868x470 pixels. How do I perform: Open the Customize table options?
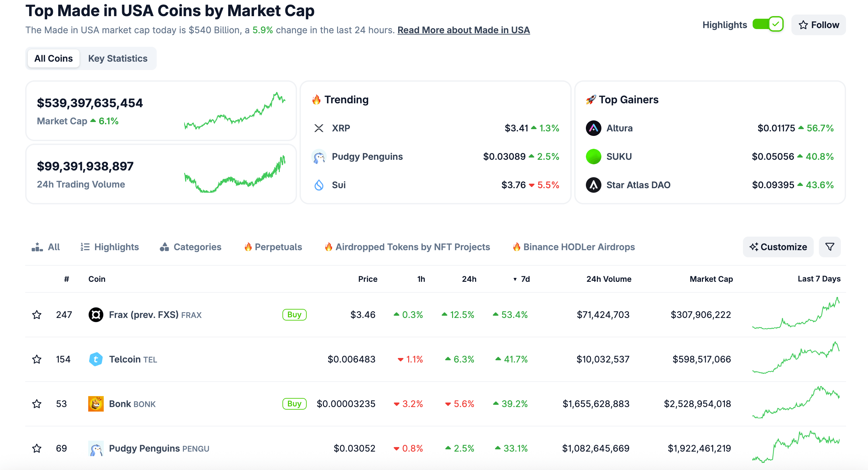[778, 247]
